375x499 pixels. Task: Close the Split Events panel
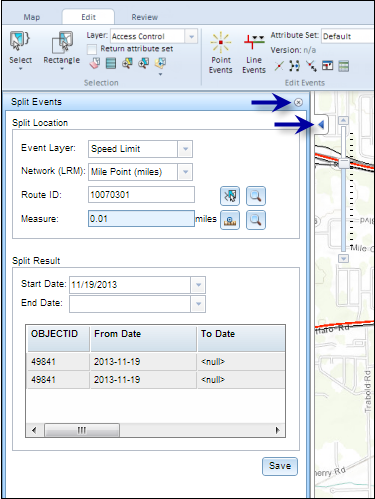tap(298, 102)
